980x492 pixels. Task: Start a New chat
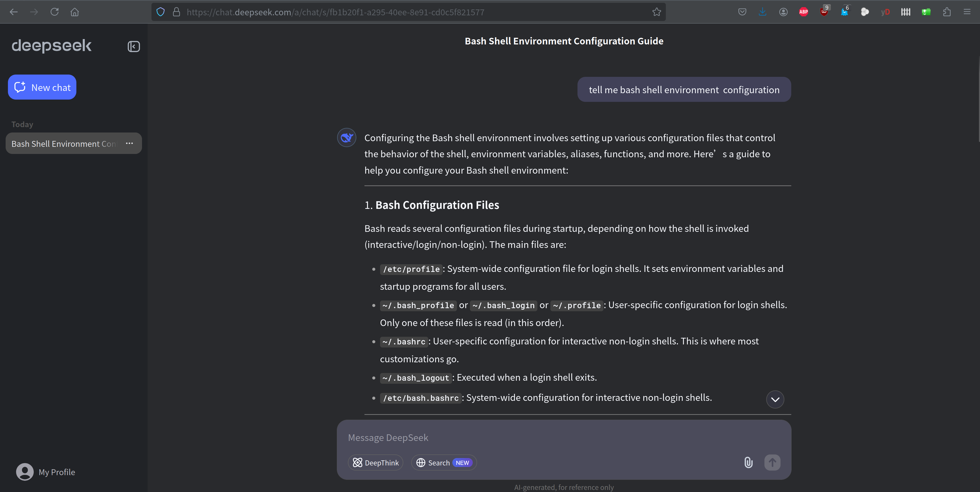coord(42,87)
